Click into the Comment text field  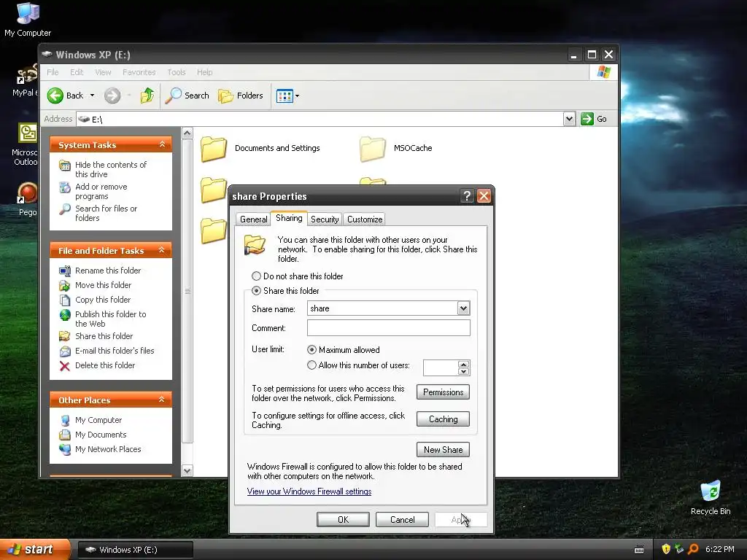tap(388, 327)
